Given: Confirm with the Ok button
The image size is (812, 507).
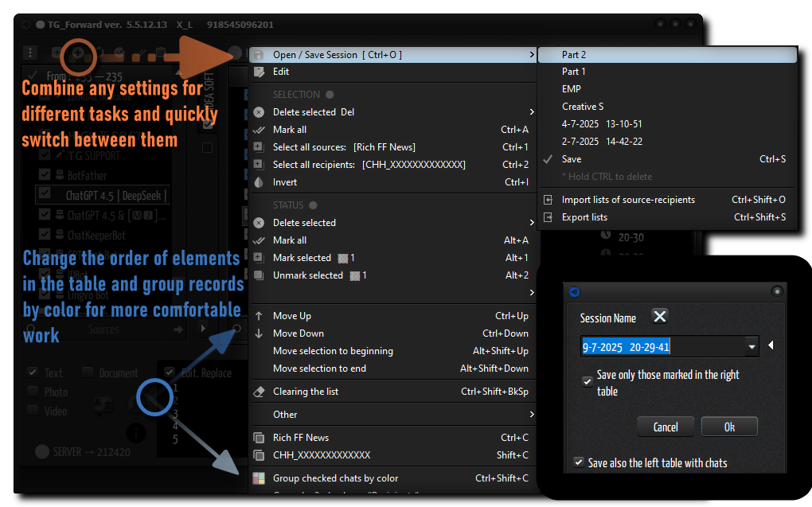Looking at the screenshot, I should coord(729,427).
